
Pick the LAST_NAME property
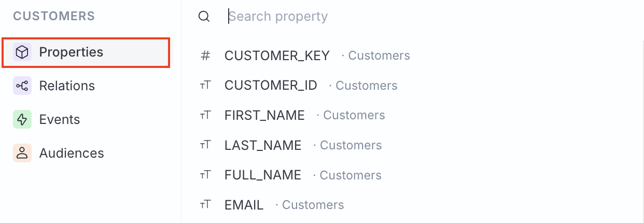(263, 145)
